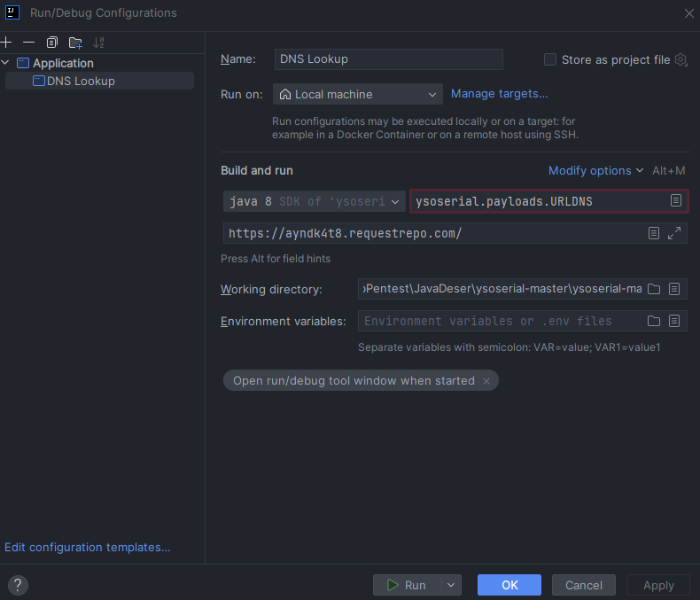The width and height of the screenshot is (700, 600).
Task: Browse for working directory folder icon
Action: (654, 289)
